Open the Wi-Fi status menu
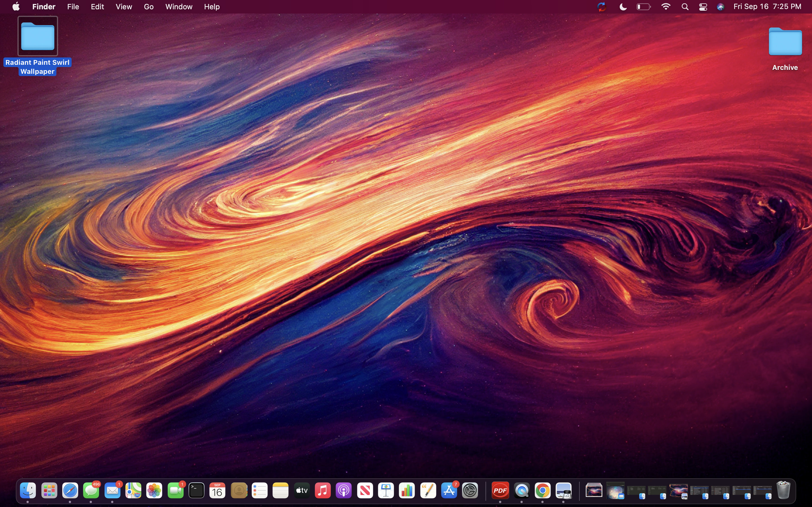This screenshot has height=507, width=812. click(x=666, y=6)
